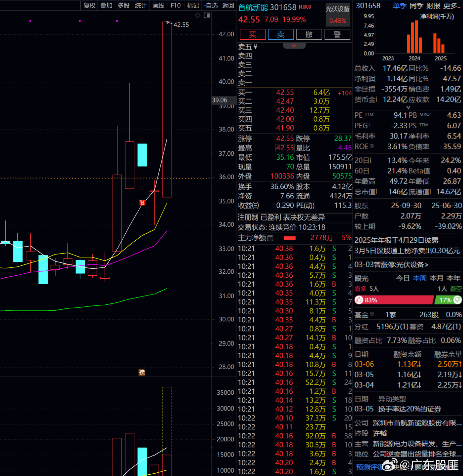Open the 标记 marking menu

point(193,5)
